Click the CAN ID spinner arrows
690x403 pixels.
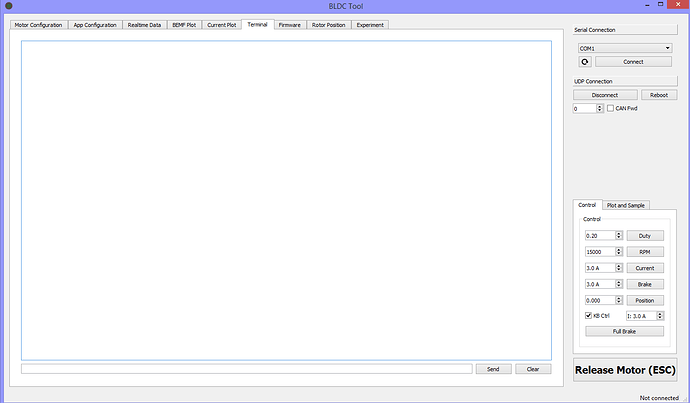600,108
